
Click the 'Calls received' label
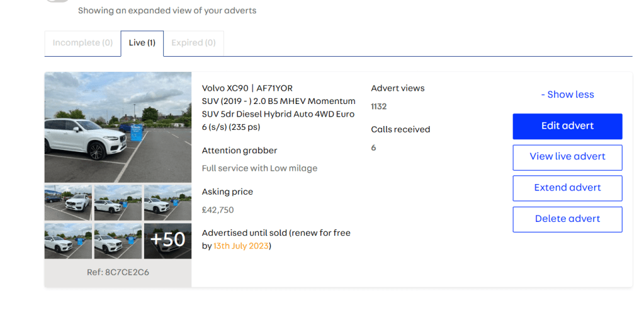point(400,129)
